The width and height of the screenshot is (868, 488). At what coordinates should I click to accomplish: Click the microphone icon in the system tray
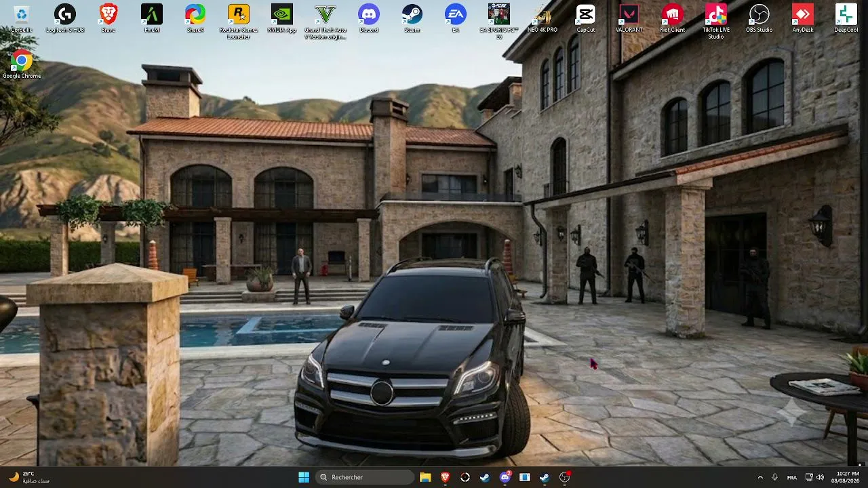pos(774,477)
